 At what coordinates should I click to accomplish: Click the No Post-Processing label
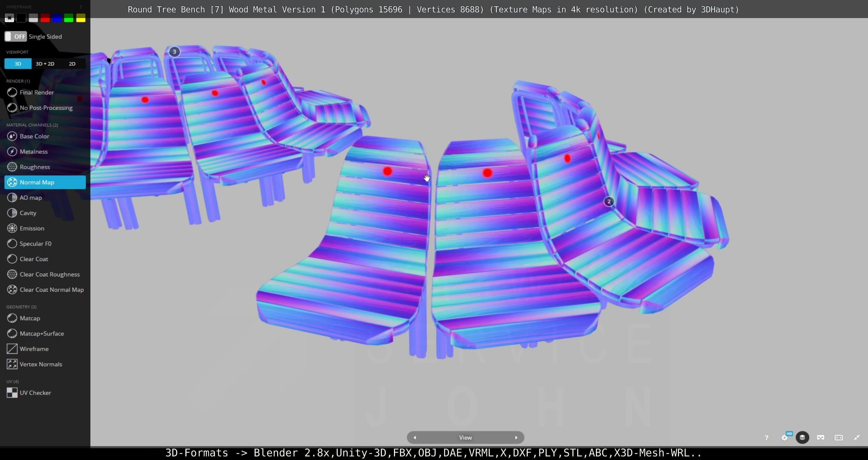[46, 108]
